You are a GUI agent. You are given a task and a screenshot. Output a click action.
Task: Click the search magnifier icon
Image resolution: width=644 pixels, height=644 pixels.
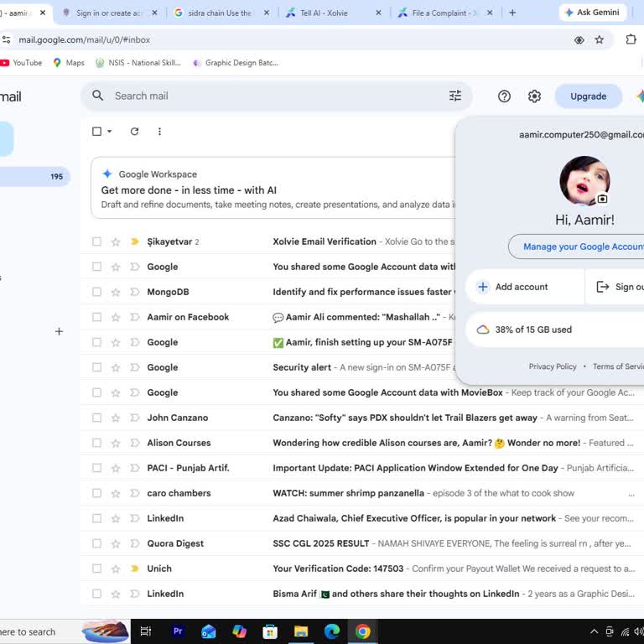98,96
